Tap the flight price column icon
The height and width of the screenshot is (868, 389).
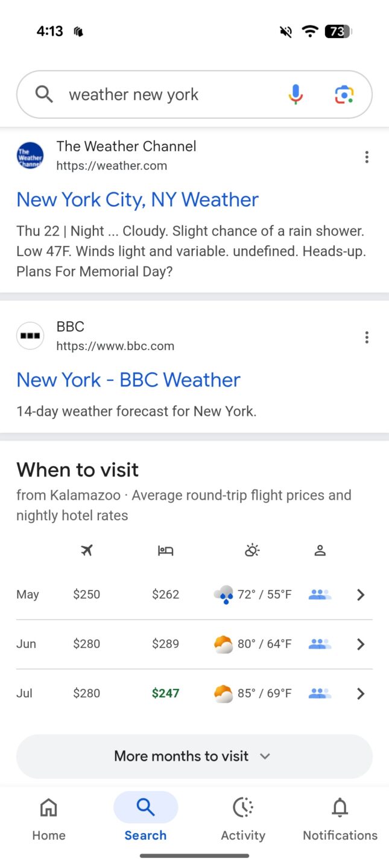[86, 550]
